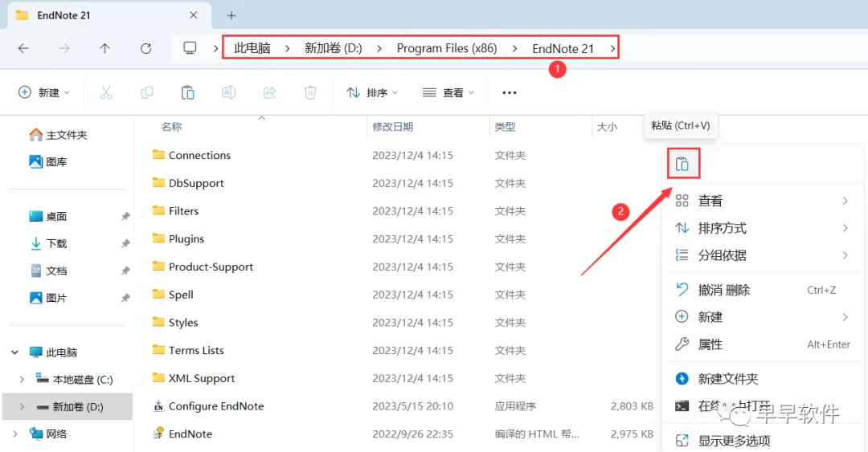Image resolution: width=868 pixels, height=452 pixels.
Task: Select 文档 in sidebar
Action: 48,271
